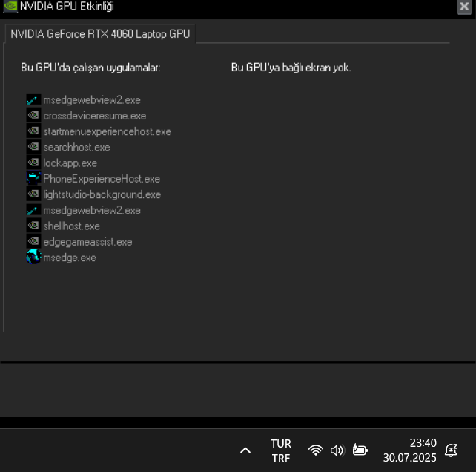Image resolution: width=476 pixels, height=472 pixels.
Task: Click the PhoneExperienceHost.exe icon
Action: (x=33, y=179)
